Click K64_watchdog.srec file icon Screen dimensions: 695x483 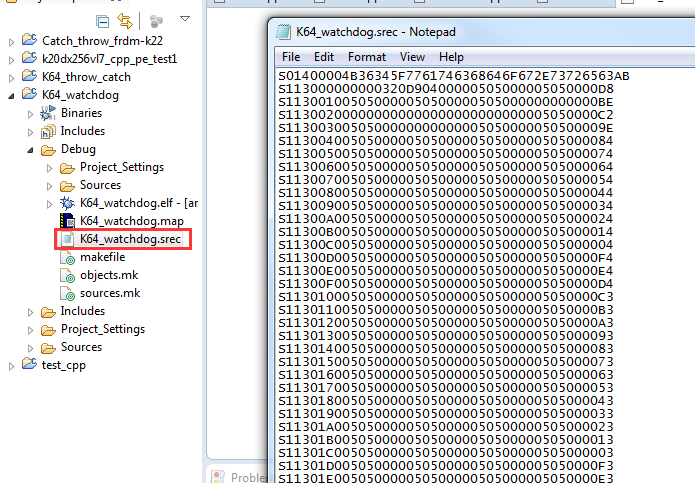pyautogui.click(x=67, y=239)
